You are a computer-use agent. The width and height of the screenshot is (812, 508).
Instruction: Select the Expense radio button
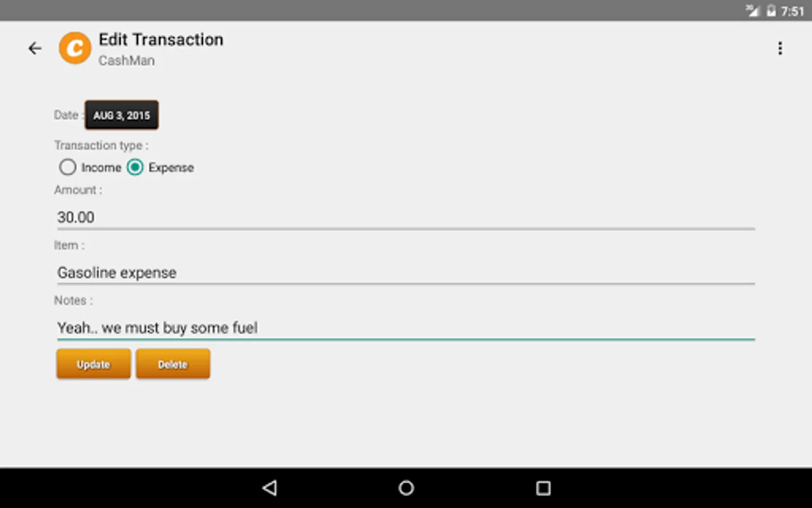coord(135,167)
